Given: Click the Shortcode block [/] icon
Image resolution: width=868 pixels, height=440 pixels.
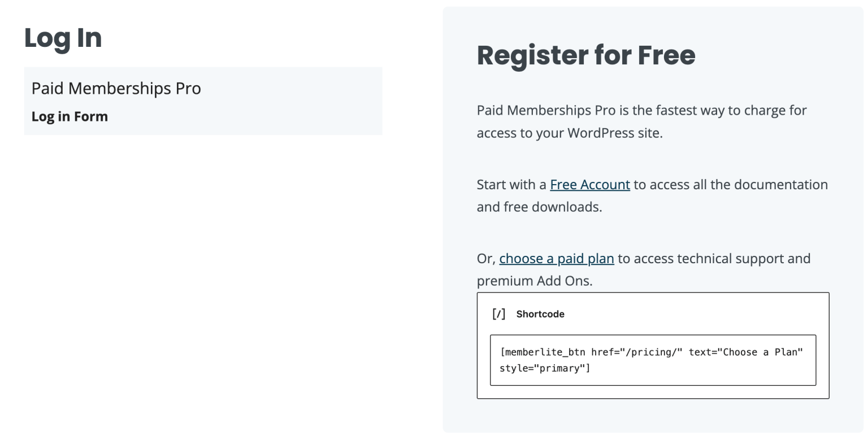Looking at the screenshot, I should [x=499, y=314].
